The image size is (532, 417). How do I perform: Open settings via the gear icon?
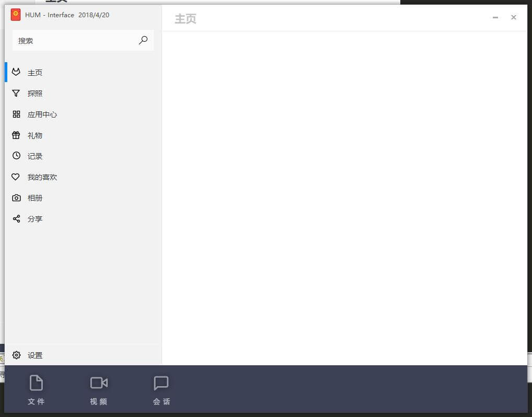16,355
